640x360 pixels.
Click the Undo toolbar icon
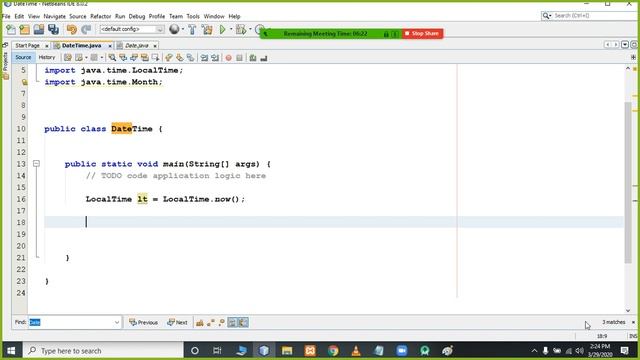tap(72, 29)
